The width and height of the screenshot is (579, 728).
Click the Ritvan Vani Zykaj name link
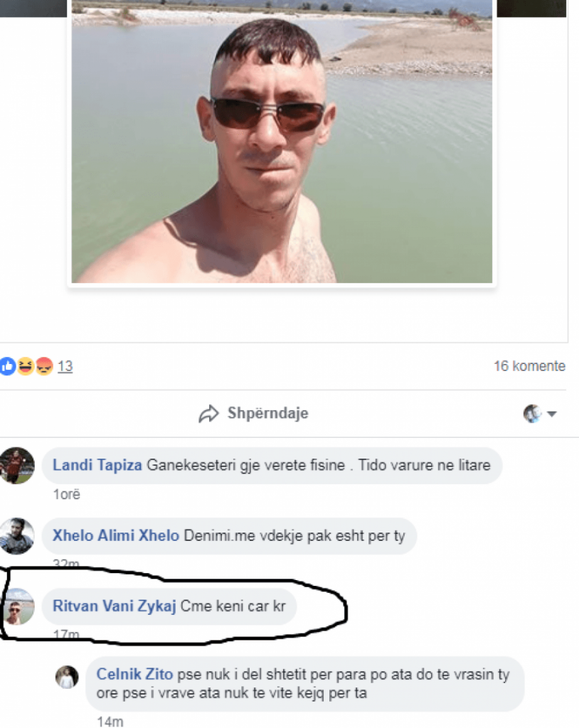point(115,606)
